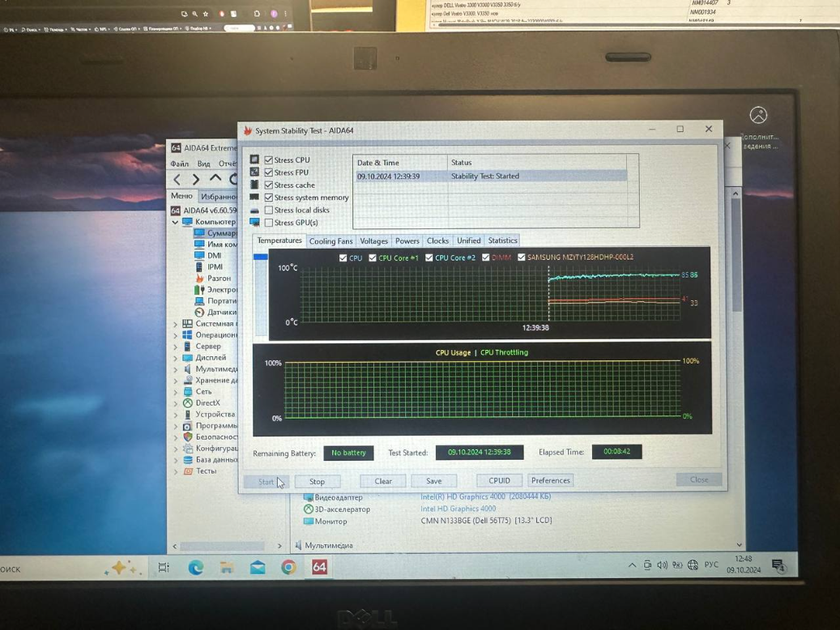Select the Хранение данных storage icon

tap(187, 380)
